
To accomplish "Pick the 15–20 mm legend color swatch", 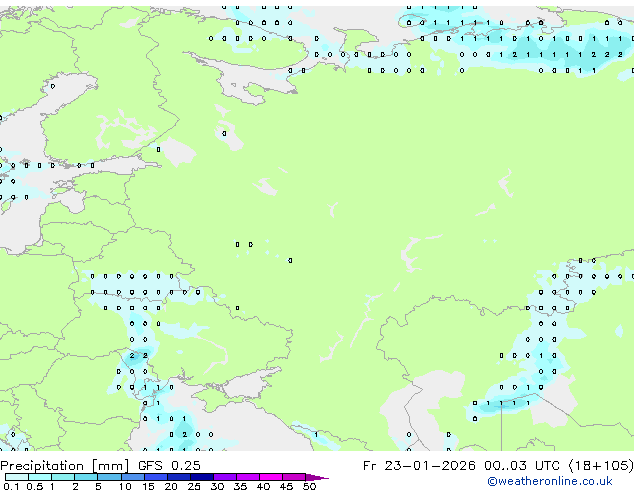I will (x=155, y=477).
